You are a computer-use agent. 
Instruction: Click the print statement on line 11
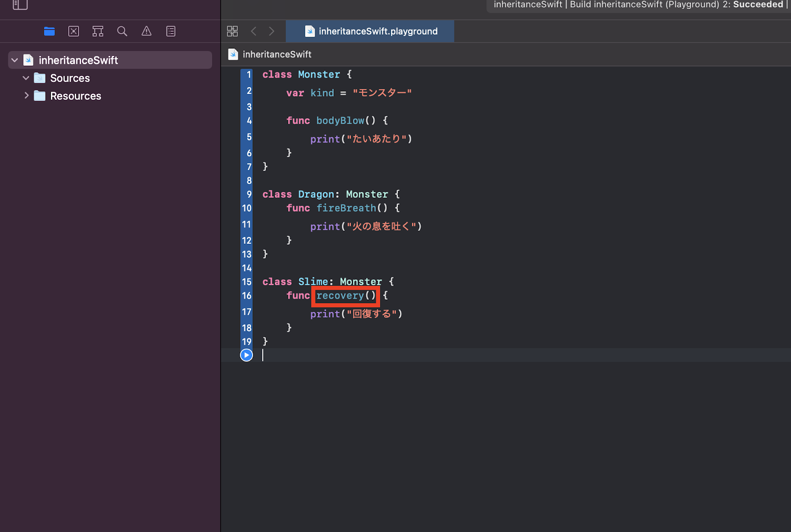coord(366,226)
